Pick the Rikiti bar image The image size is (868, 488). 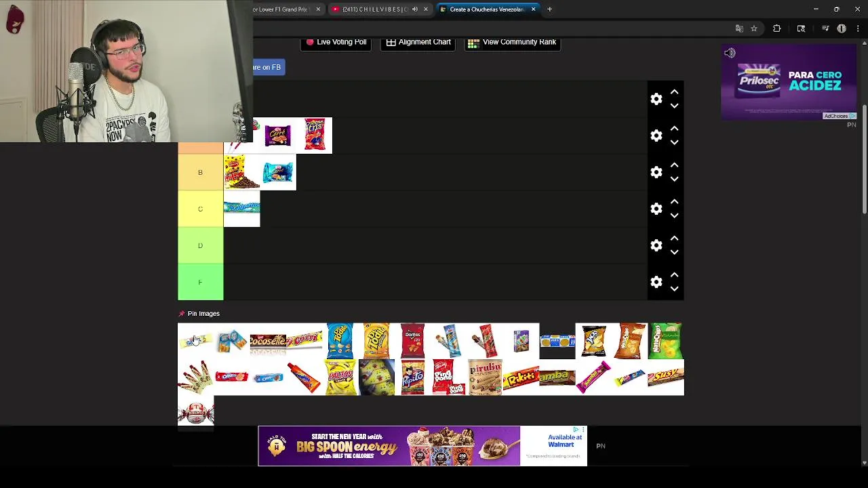[x=521, y=378]
